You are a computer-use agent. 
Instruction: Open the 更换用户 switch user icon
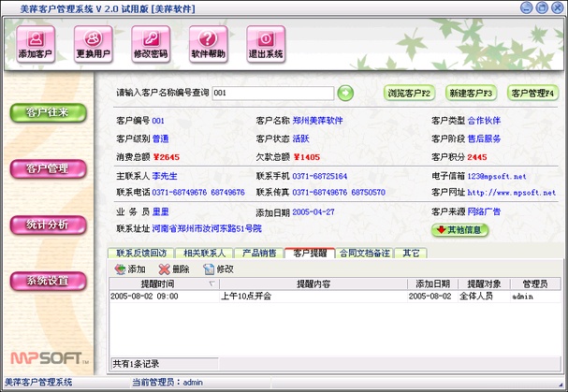(x=93, y=43)
